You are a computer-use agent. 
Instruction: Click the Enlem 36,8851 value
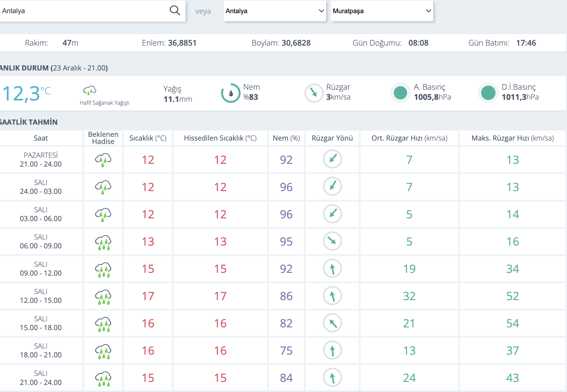pyautogui.click(x=182, y=43)
